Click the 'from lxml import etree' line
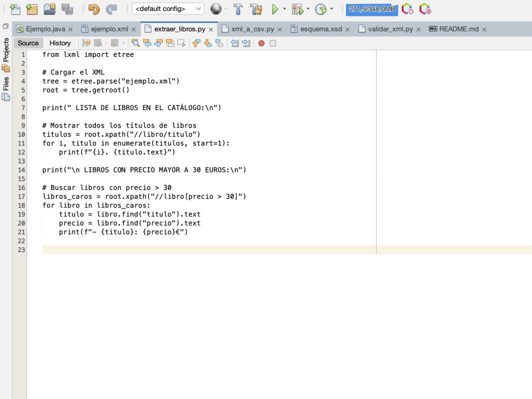The image size is (532, 399). (88, 55)
